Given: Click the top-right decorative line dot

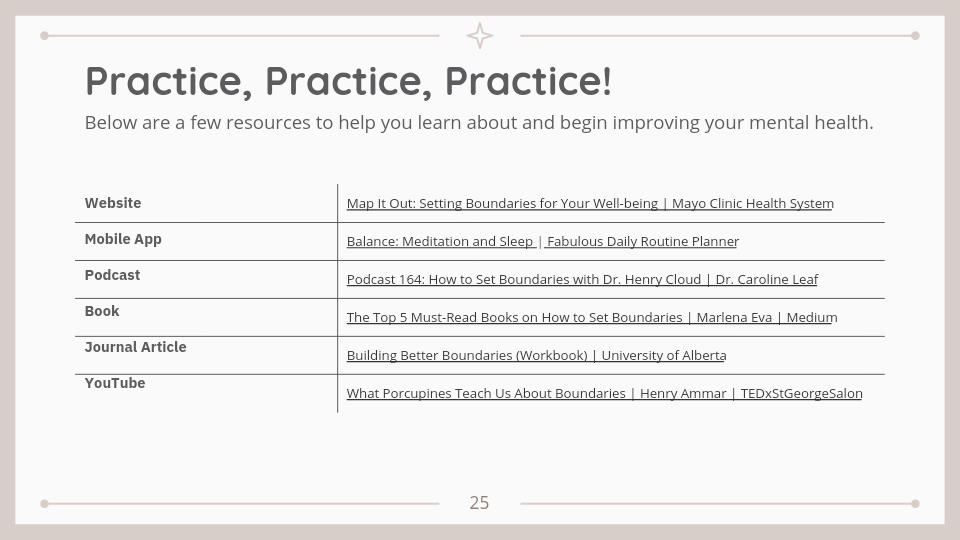Looking at the screenshot, I should pos(915,36).
